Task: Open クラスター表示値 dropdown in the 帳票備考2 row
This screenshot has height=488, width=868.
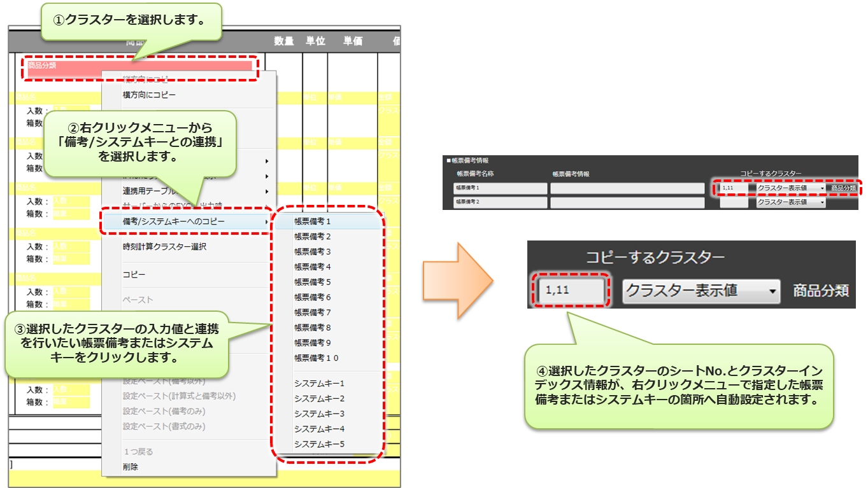Action: pyautogui.click(x=790, y=202)
